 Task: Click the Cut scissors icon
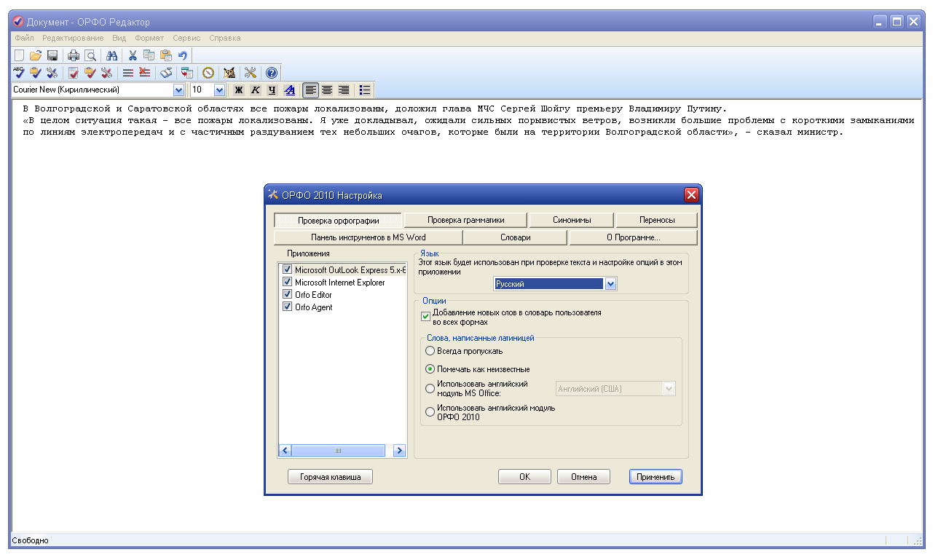coord(133,55)
